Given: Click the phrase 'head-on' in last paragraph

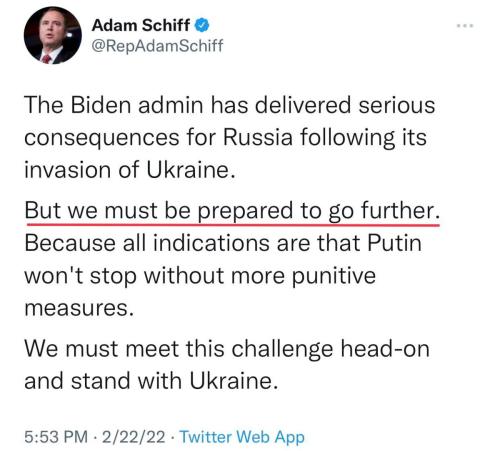Looking at the screenshot, I should tap(385, 349).
